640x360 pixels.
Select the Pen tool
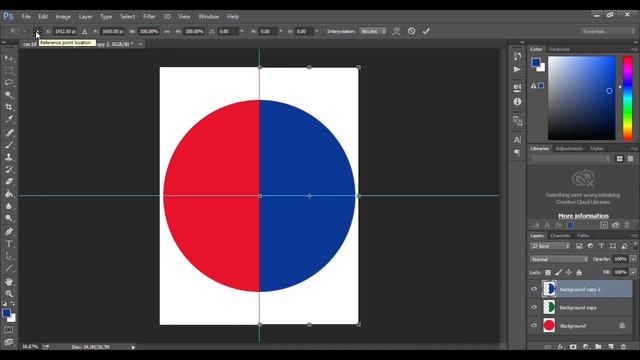[x=9, y=231]
